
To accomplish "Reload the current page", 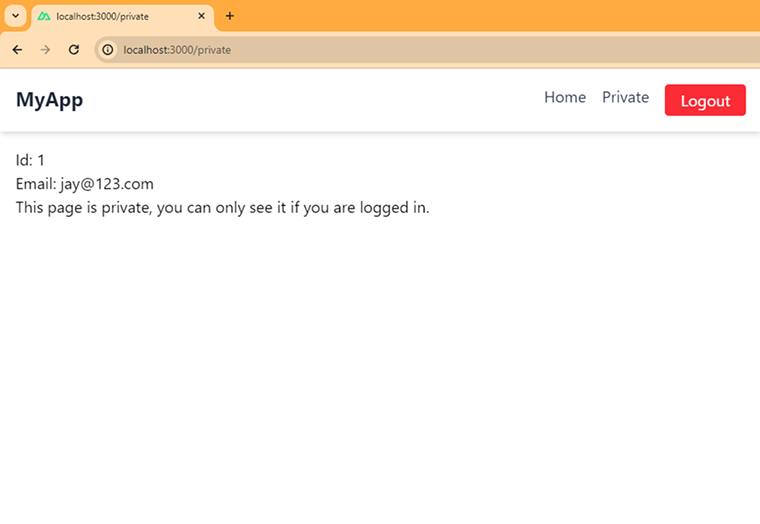I will (x=74, y=49).
